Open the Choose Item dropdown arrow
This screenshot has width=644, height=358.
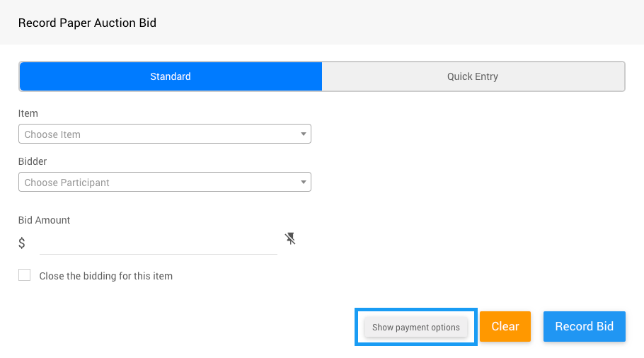[x=303, y=134]
